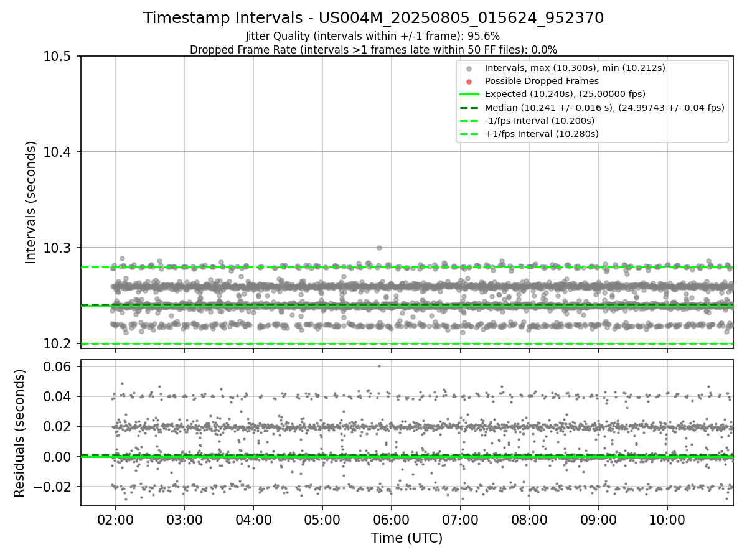Click the 'Time (UTC)' x-axis label
The height and width of the screenshot is (560, 747).
tap(406, 538)
